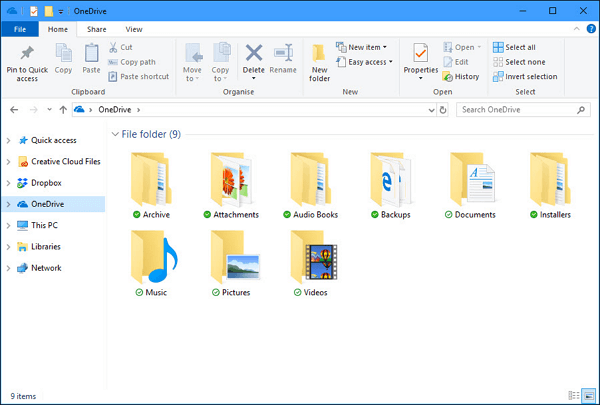Click the New folder icon
600x405 pixels.
[319, 54]
